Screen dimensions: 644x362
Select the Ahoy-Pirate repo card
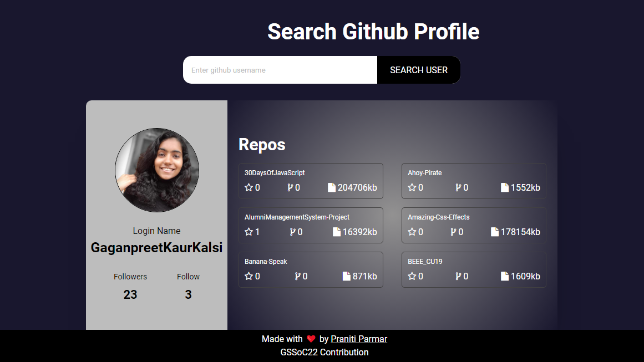(x=474, y=181)
